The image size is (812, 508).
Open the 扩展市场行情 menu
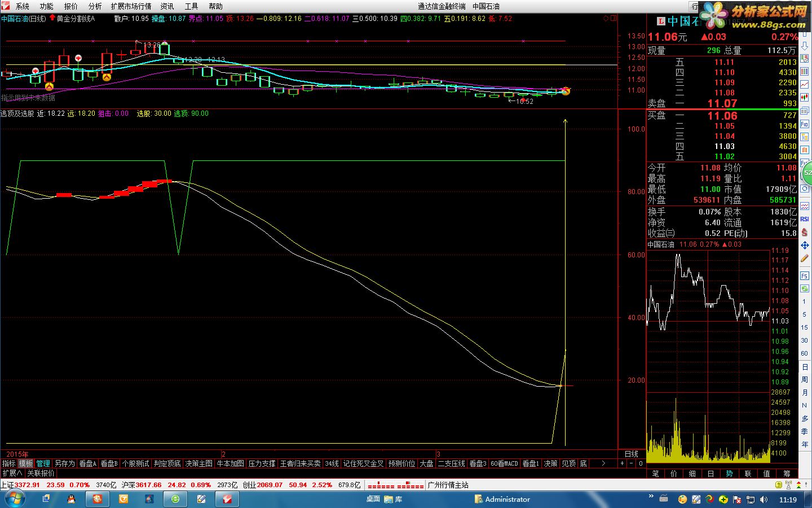click(x=131, y=6)
